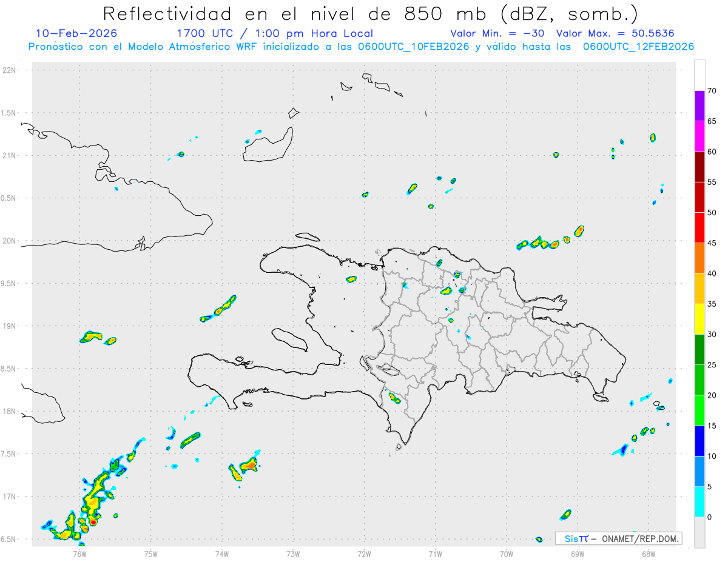Select the color bar label '10'

point(712,457)
